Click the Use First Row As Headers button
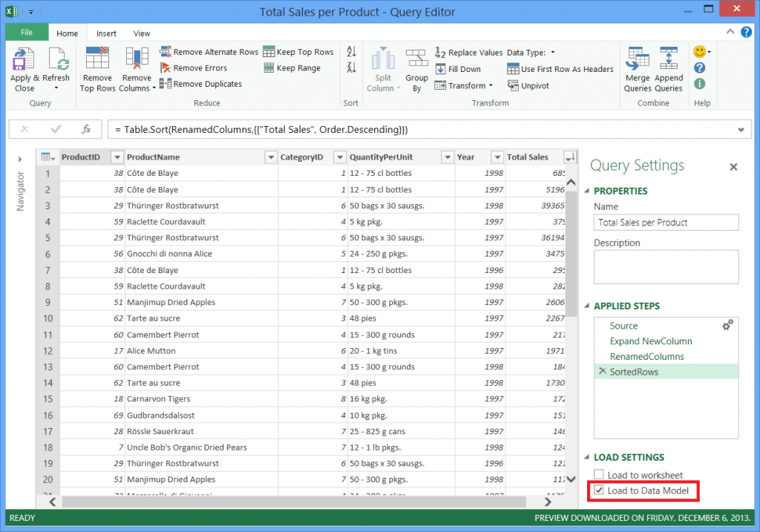Image resolution: width=760 pixels, height=532 pixels. 560,69
